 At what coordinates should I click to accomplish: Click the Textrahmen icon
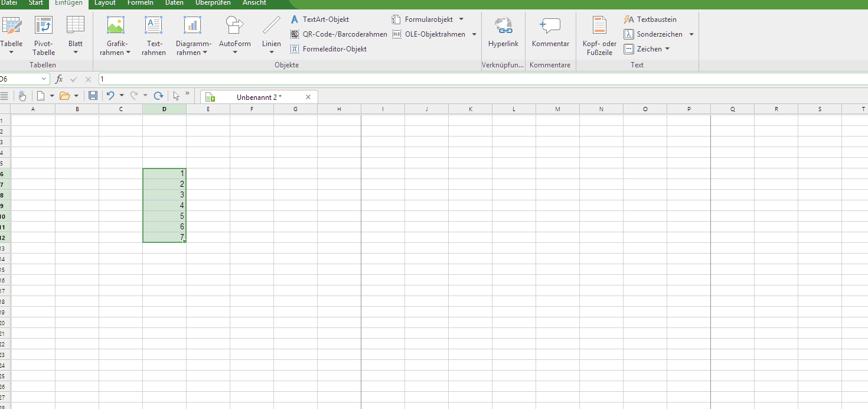coord(154,35)
